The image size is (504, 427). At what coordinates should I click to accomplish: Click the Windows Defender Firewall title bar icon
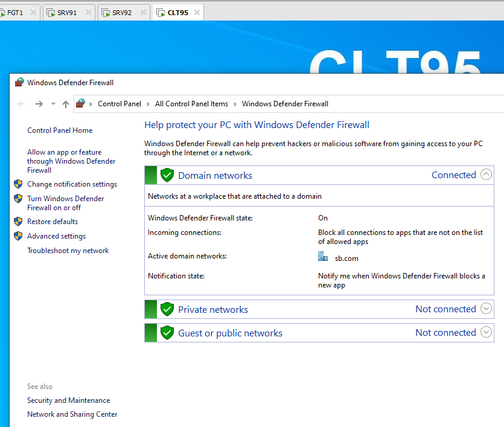tap(19, 82)
